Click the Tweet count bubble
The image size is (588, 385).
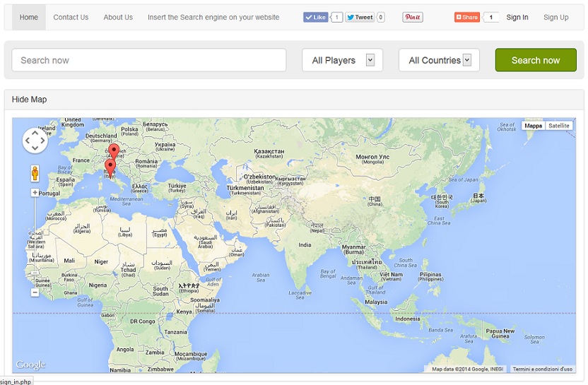pos(381,17)
